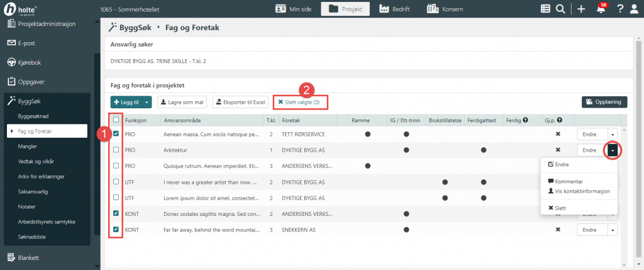Sort by the Funksjon column header
The image size is (644, 270).
point(136,120)
